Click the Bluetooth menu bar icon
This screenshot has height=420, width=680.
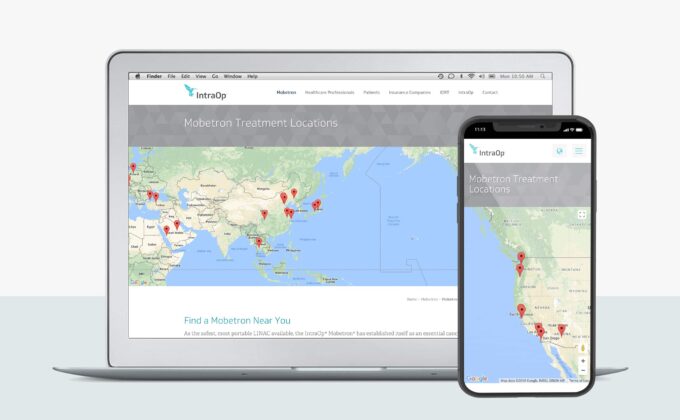pyautogui.click(x=461, y=76)
